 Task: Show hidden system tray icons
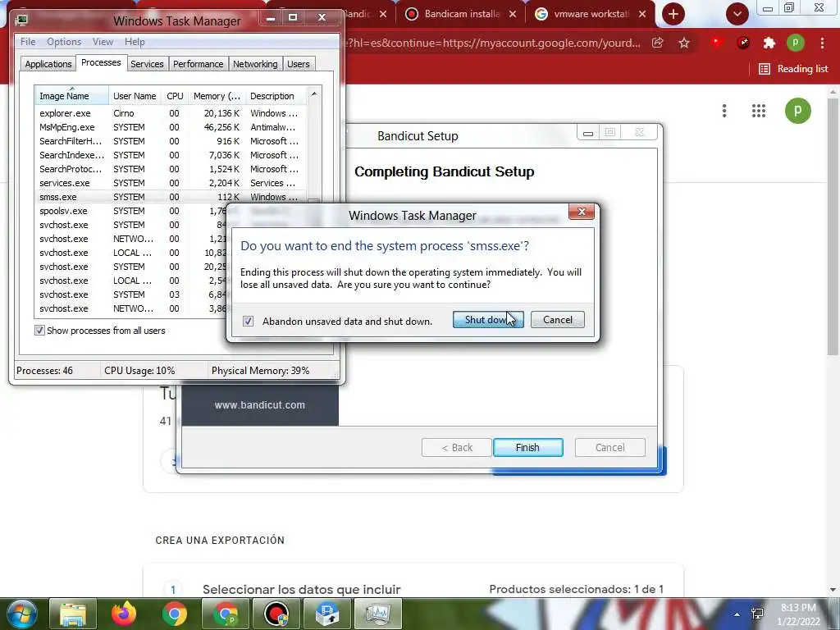tap(737, 614)
